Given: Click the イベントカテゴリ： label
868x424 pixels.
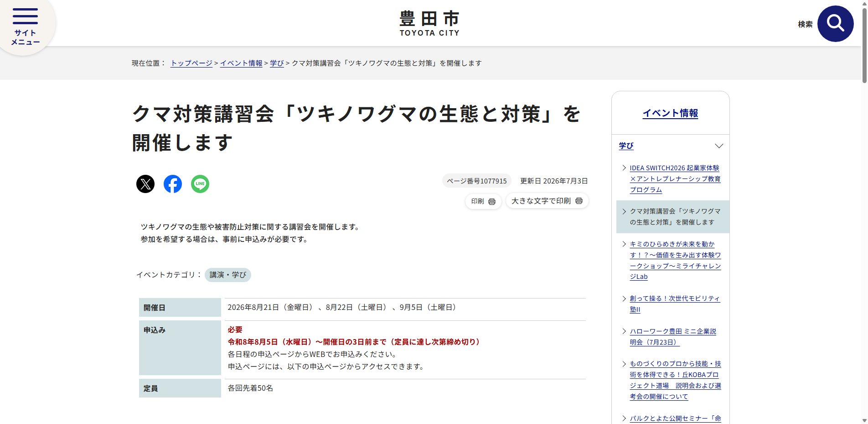Looking at the screenshot, I should tap(169, 275).
